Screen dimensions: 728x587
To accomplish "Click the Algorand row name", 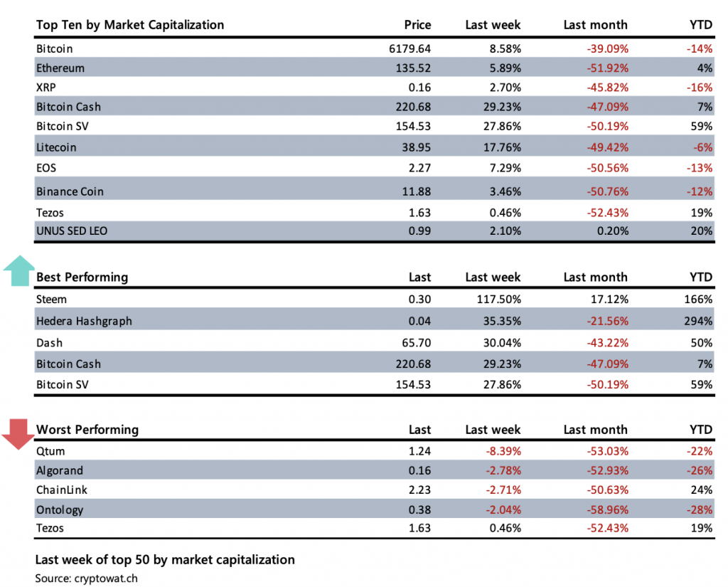I will (60, 470).
